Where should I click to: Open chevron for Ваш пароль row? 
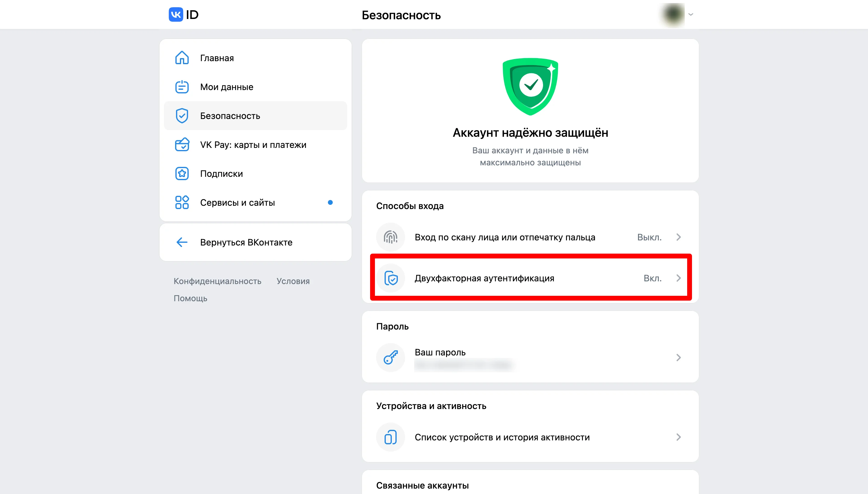(679, 357)
